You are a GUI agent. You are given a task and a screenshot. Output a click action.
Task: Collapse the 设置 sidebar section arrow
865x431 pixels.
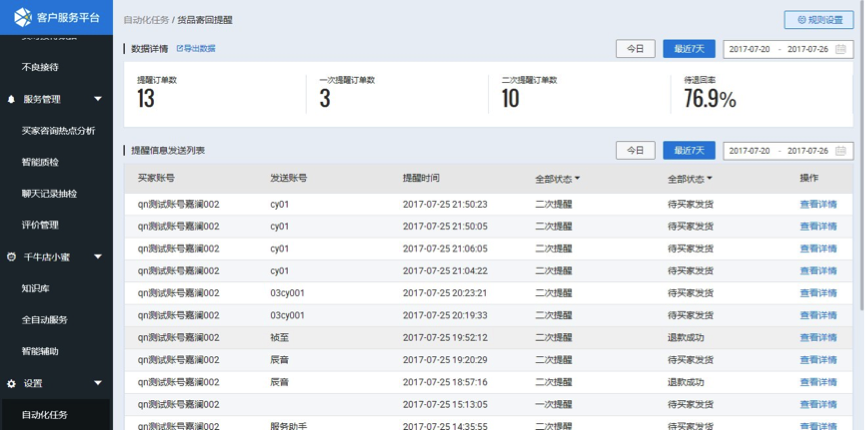click(97, 383)
